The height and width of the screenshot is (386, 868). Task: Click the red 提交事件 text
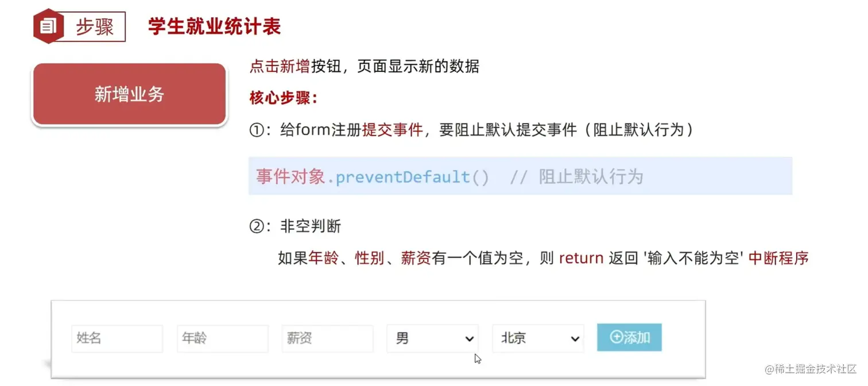point(392,130)
